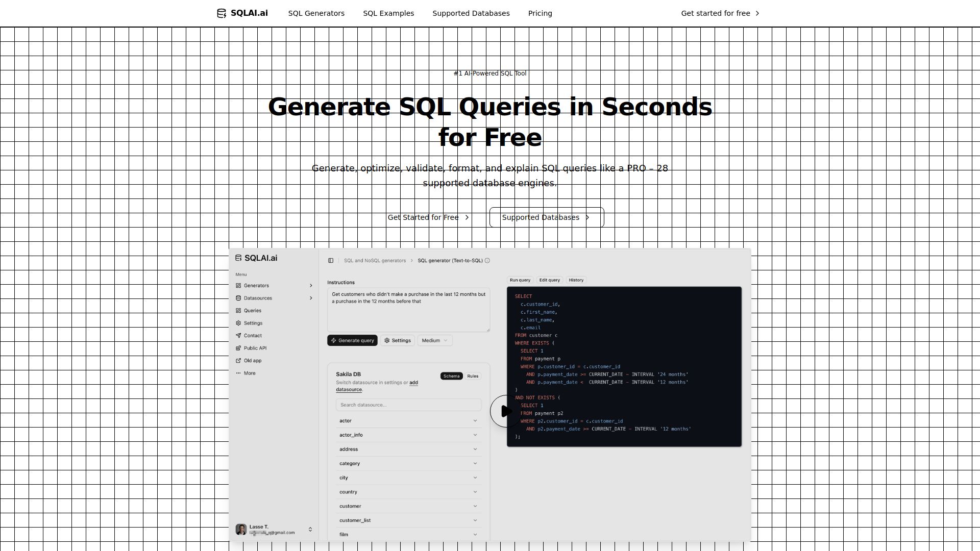Click Get Started for Free hero link

pyautogui.click(x=429, y=217)
